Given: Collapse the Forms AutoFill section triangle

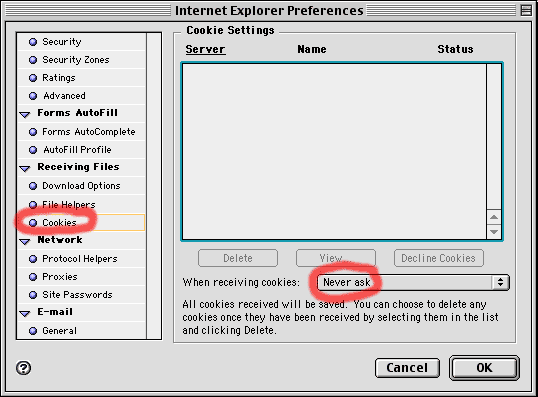Looking at the screenshot, I should [x=25, y=114].
